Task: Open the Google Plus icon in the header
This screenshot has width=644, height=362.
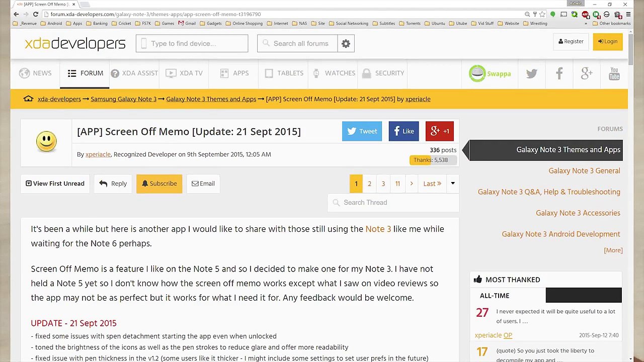Action: click(x=587, y=73)
